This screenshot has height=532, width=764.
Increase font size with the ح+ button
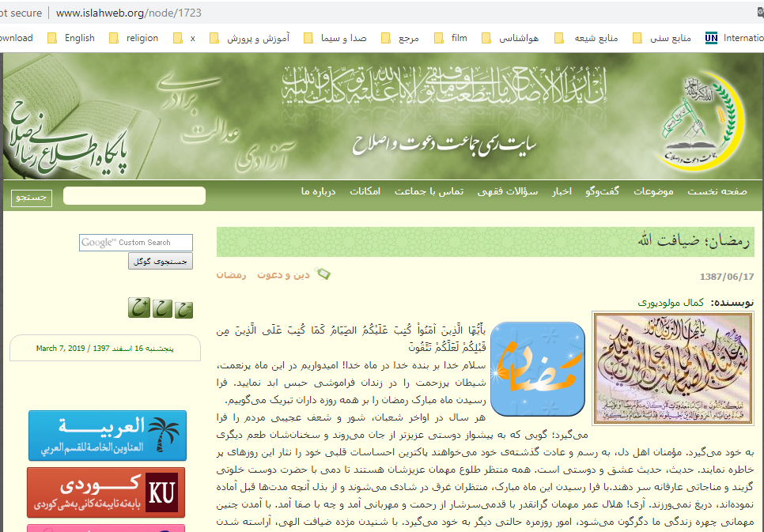[139, 308]
